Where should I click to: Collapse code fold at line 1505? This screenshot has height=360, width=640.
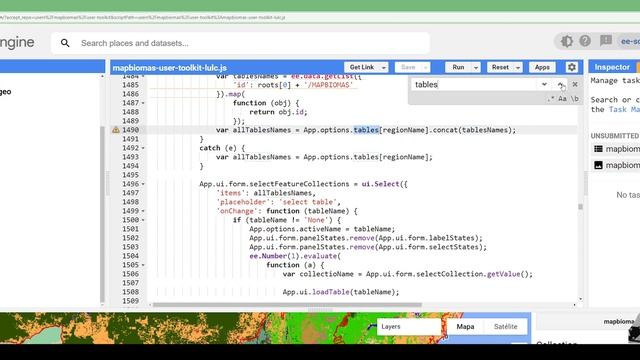point(143,265)
